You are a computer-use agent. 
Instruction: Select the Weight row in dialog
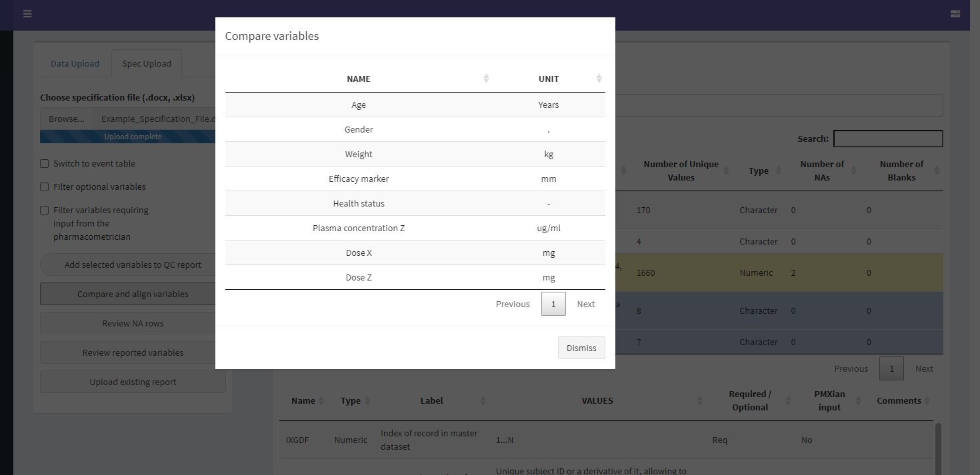click(415, 154)
